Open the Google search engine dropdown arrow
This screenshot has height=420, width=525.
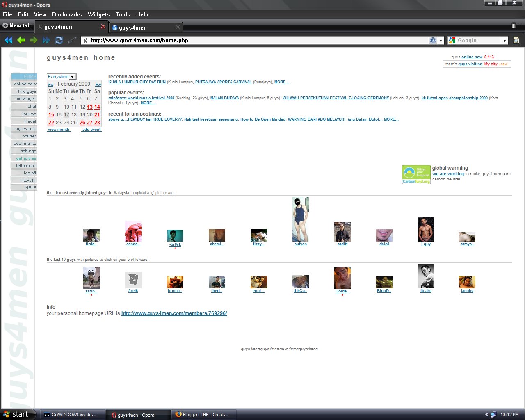tap(504, 41)
